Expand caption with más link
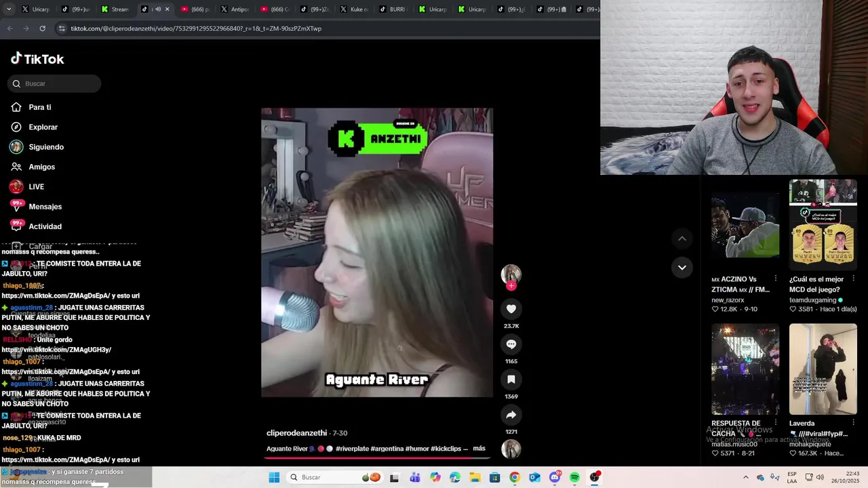This screenshot has width=868, height=488. [479, 449]
